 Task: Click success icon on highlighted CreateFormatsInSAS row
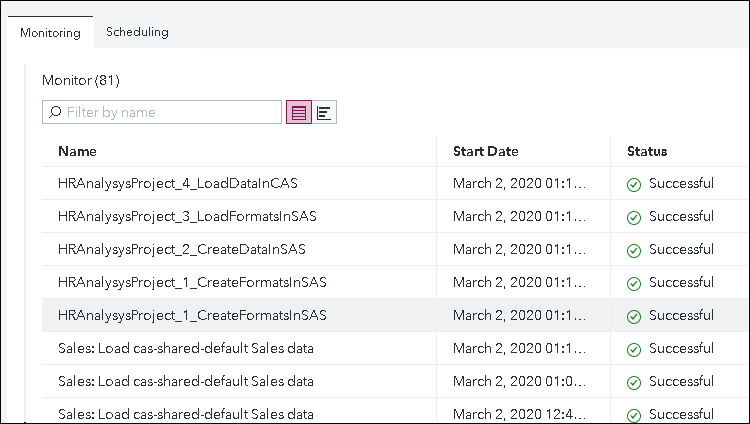tap(633, 316)
